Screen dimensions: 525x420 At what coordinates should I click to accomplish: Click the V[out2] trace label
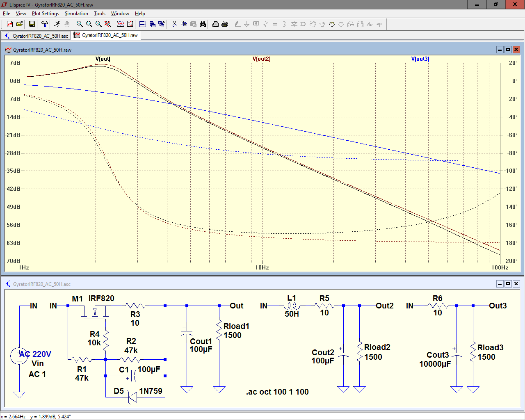pos(261,59)
